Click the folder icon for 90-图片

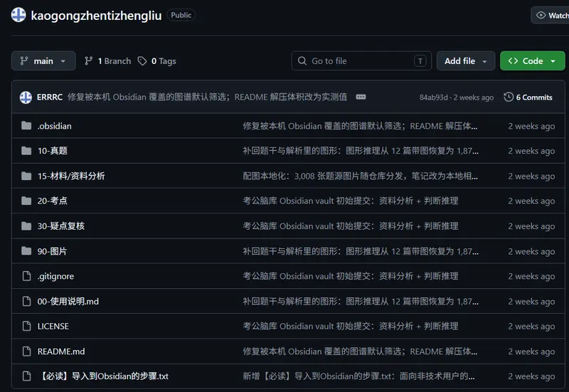(x=26, y=251)
